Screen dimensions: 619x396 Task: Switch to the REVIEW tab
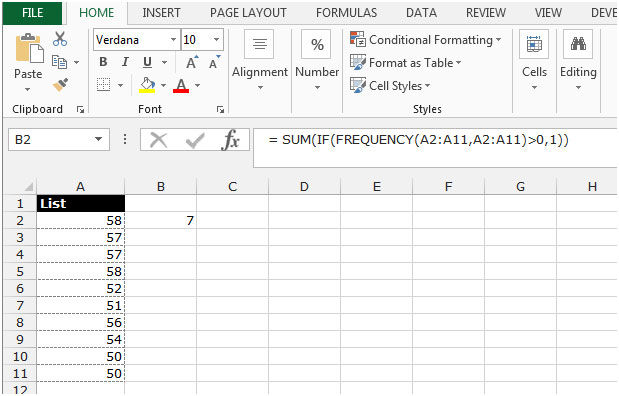(486, 13)
